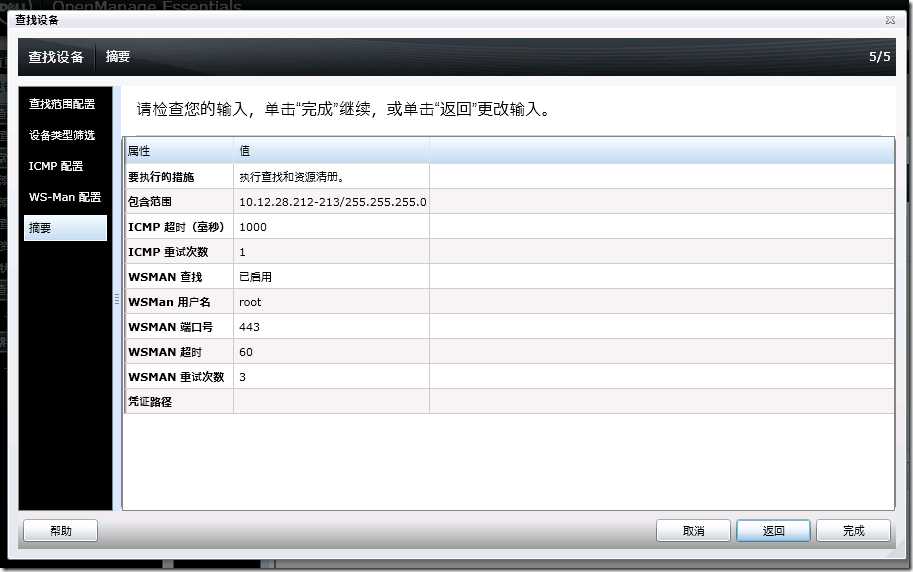Viewport: 913px width, 572px height.
Task: Click the 已启用 value
Action: tap(256, 277)
